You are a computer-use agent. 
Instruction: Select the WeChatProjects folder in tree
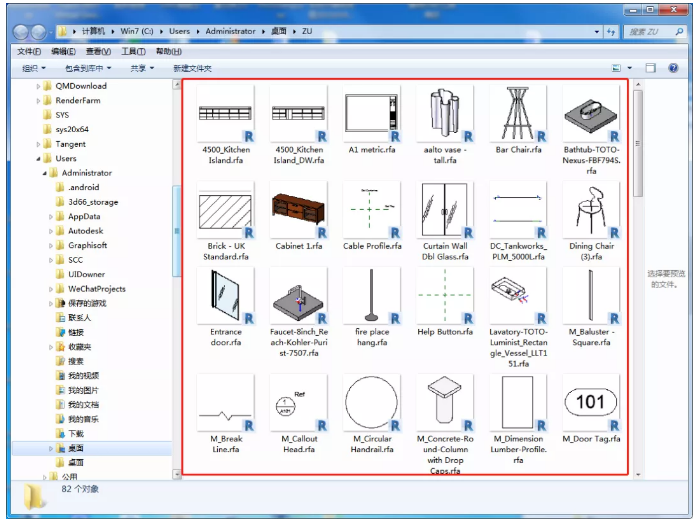(x=97, y=289)
